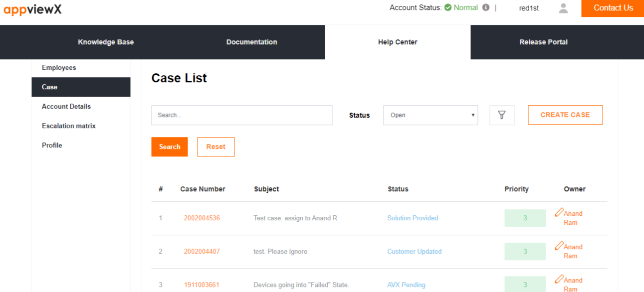
Task: Click the appviewX logo
Action: point(32,8)
